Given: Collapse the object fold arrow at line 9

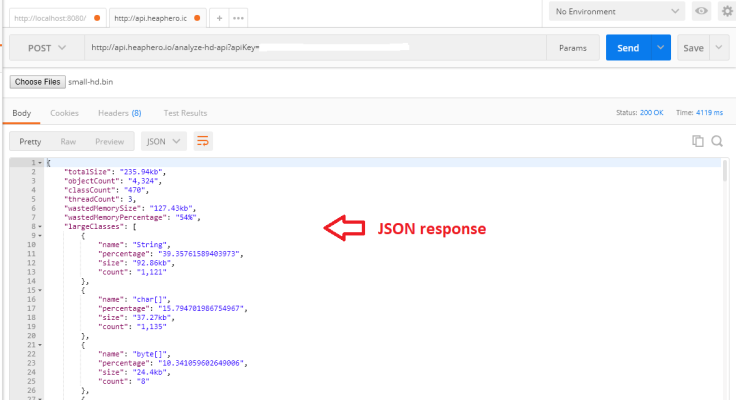Looking at the screenshot, I should (40, 236).
